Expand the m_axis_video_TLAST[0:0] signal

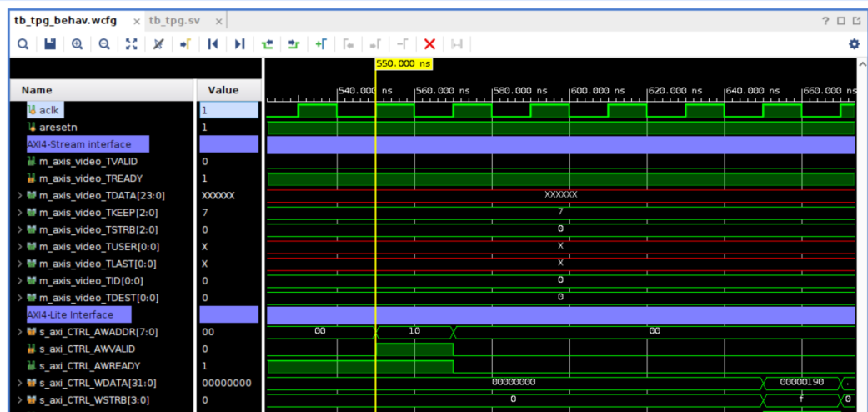[20, 264]
